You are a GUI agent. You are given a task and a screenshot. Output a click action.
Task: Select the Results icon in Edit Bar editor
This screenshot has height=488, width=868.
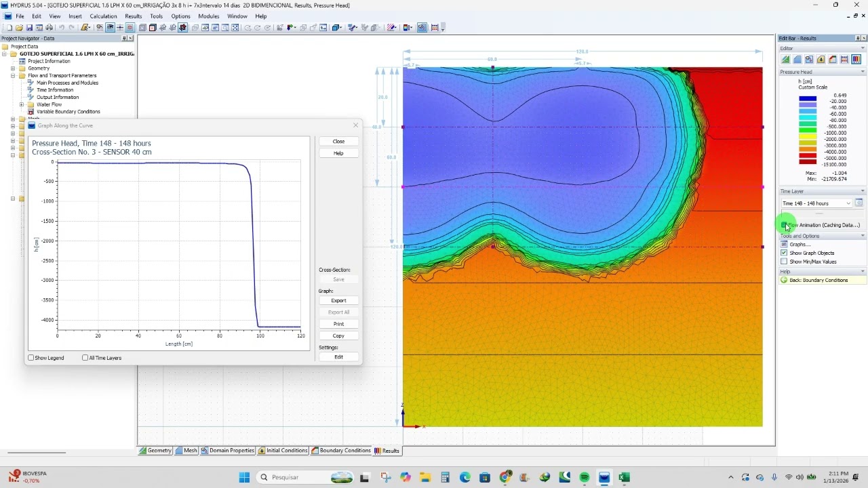[x=856, y=60]
